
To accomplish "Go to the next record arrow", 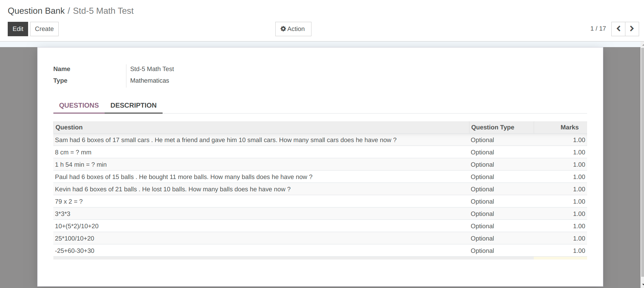I will [x=632, y=29].
